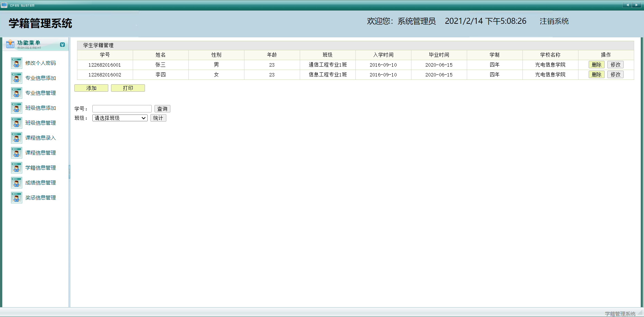This screenshot has height=317, width=644.
Task: Click the 学制 column header
Action: tap(495, 55)
